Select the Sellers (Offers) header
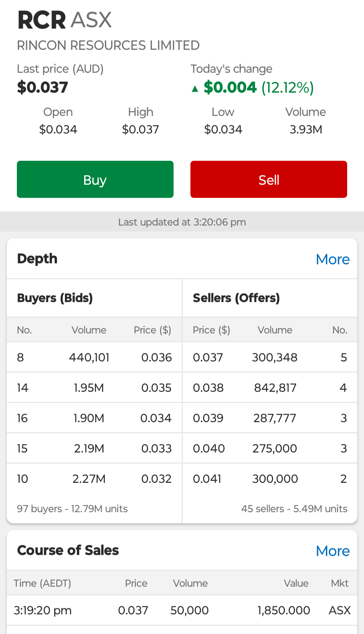 236,298
